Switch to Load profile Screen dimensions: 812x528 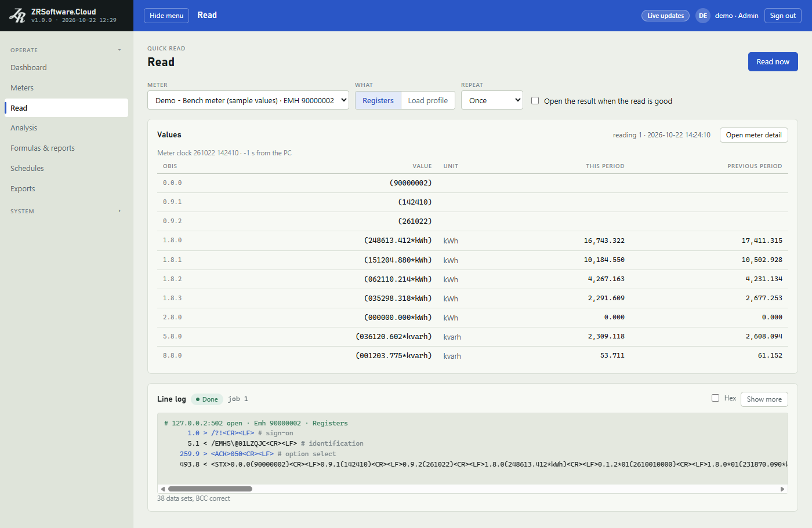coord(428,100)
